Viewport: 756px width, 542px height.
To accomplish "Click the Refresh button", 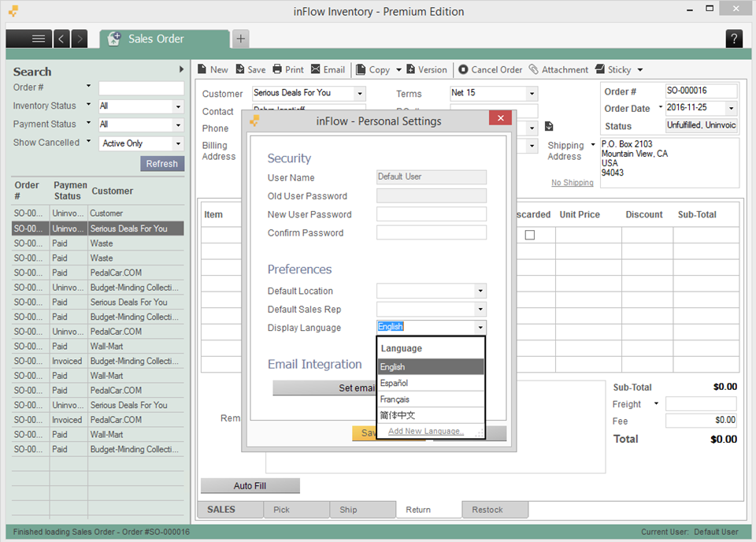I will [162, 164].
